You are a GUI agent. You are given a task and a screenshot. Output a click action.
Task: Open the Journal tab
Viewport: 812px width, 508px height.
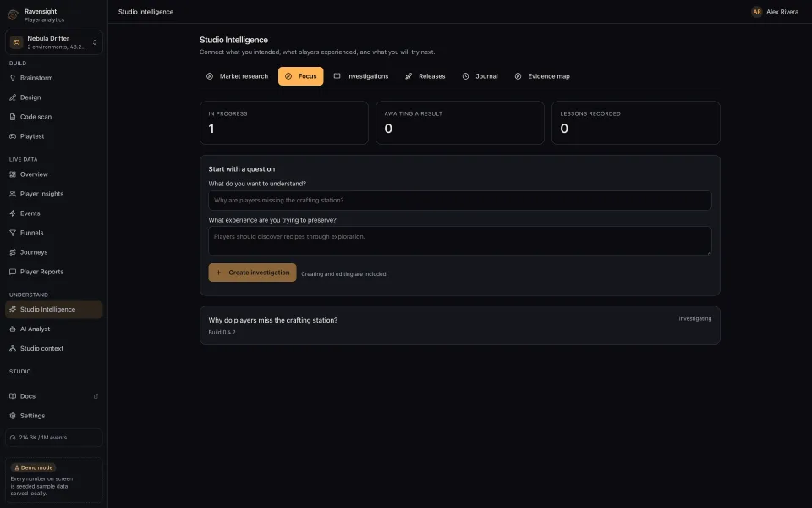pos(480,76)
